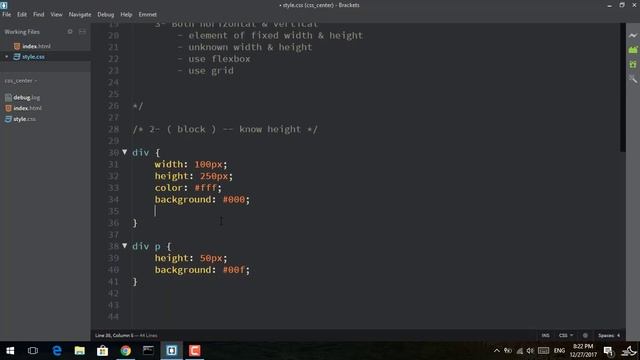Image resolution: width=640 pixels, height=360 pixels.
Task: Open the Navigate menu
Action: 80,14
